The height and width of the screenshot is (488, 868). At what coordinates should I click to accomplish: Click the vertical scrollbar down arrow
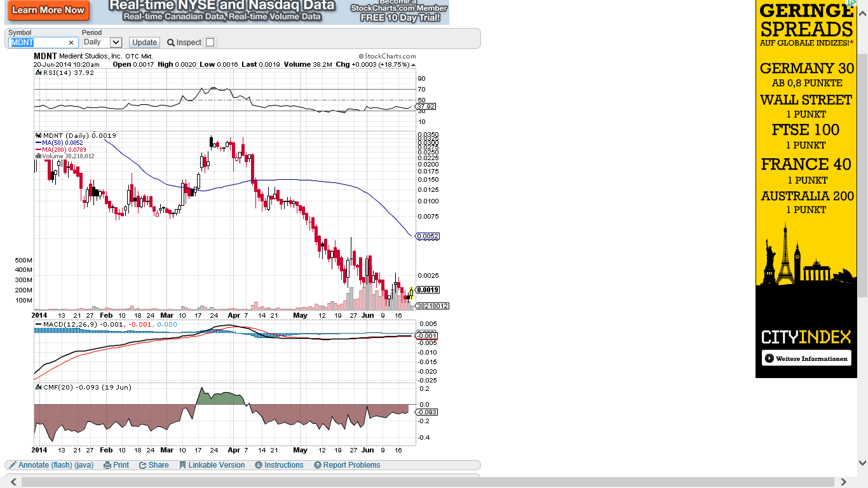(862, 463)
